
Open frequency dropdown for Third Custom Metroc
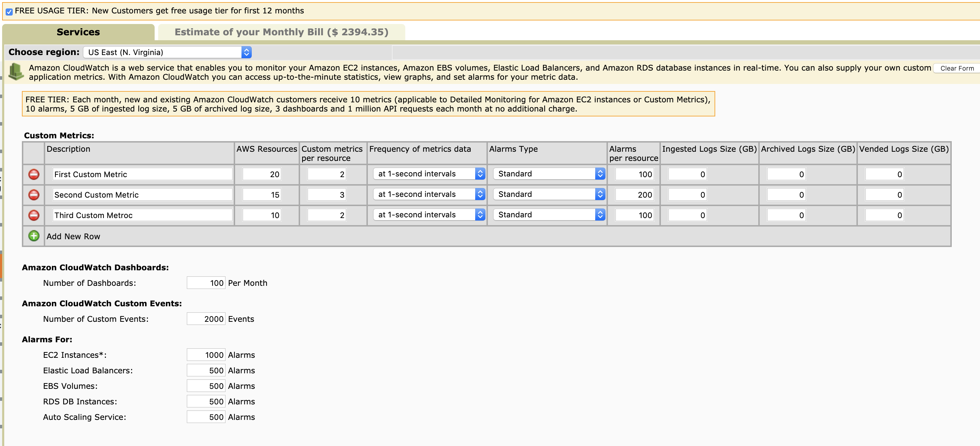[x=428, y=215]
